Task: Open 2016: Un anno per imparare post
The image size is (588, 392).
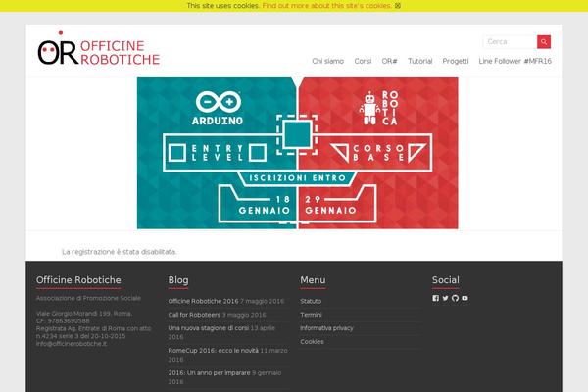Action: (x=209, y=372)
